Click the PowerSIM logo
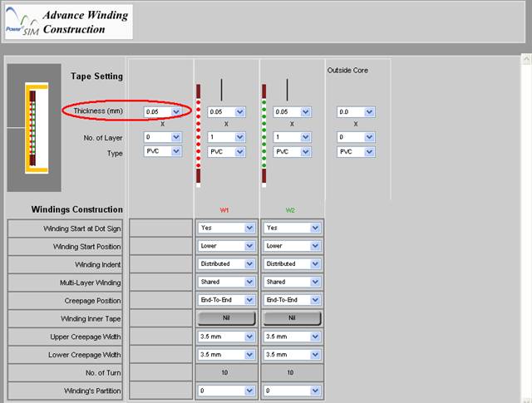The image size is (532, 403). [x=22, y=22]
